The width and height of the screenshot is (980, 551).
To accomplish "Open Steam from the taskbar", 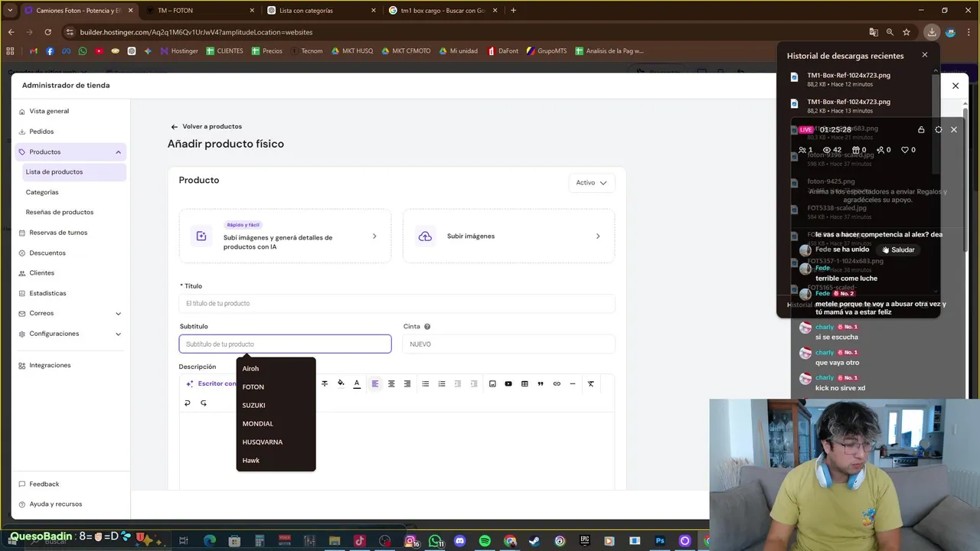I will 534,541.
